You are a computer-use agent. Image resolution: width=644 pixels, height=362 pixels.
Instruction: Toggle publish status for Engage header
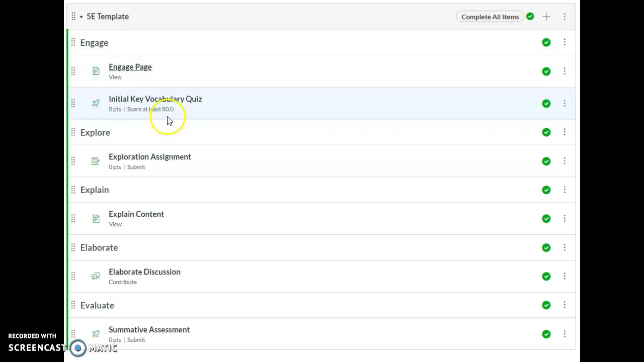(x=546, y=42)
